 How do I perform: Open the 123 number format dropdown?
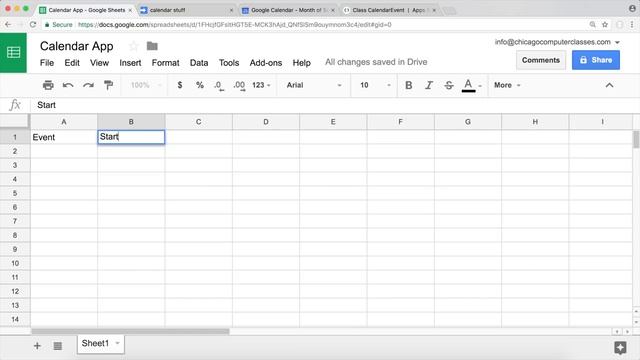261,85
